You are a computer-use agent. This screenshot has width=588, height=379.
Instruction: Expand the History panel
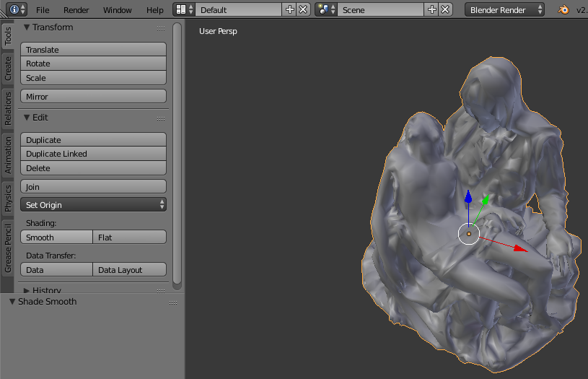27,290
